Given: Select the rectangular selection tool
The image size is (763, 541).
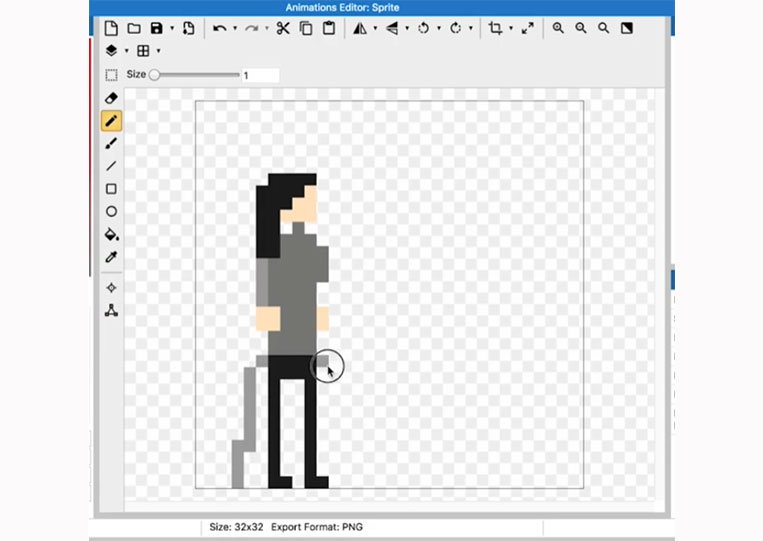Looking at the screenshot, I should click(111, 75).
